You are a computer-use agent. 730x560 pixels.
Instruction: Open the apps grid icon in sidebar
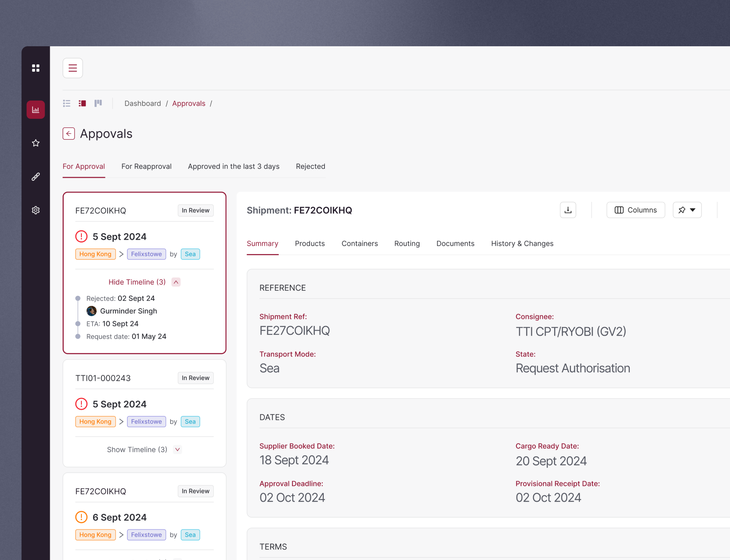36,68
